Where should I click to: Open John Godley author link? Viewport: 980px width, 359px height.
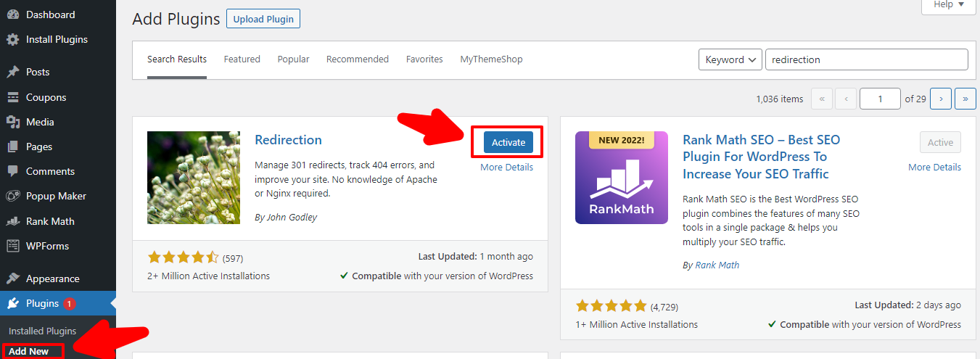pyautogui.click(x=291, y=217)
